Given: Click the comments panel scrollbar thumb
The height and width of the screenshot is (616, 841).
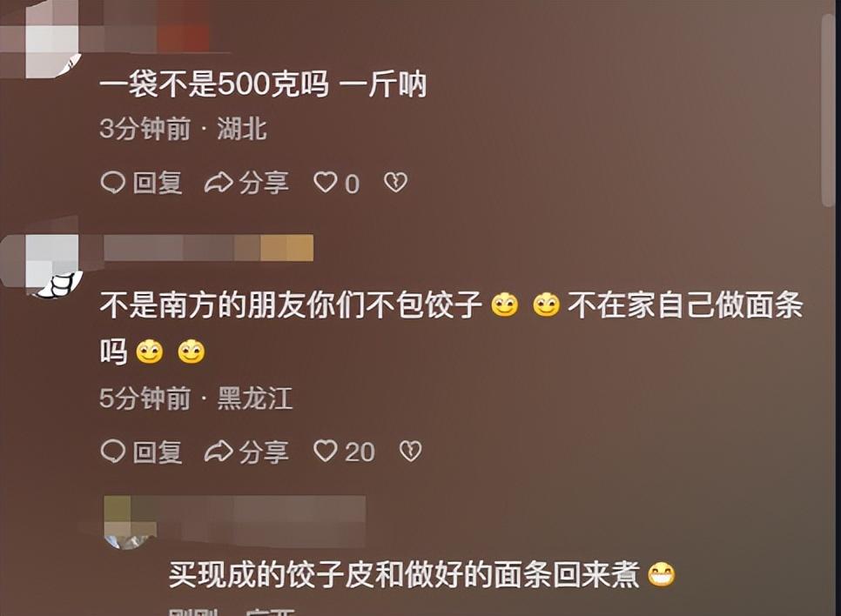Looking at the screenshot, I should click(830, 110).
